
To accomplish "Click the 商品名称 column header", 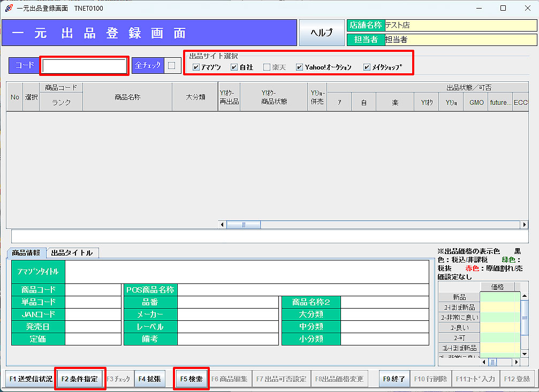I will pos(127,97).
